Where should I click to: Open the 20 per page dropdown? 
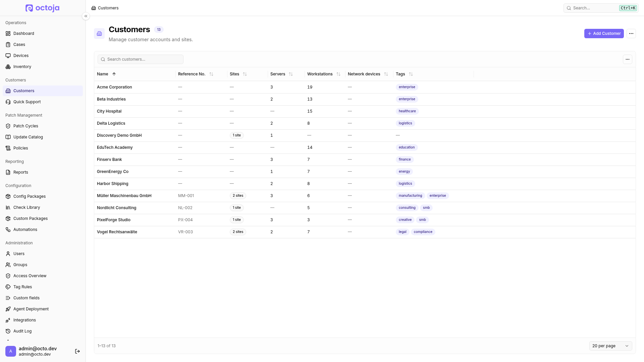[x=610, y=346]
